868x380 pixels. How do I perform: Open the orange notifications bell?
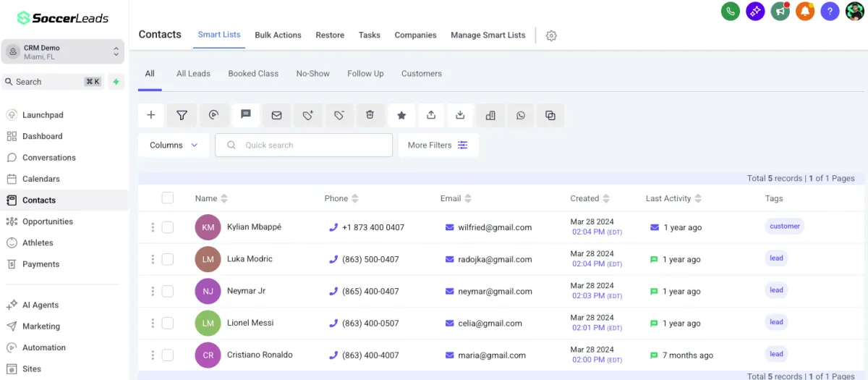click(805, 11)
